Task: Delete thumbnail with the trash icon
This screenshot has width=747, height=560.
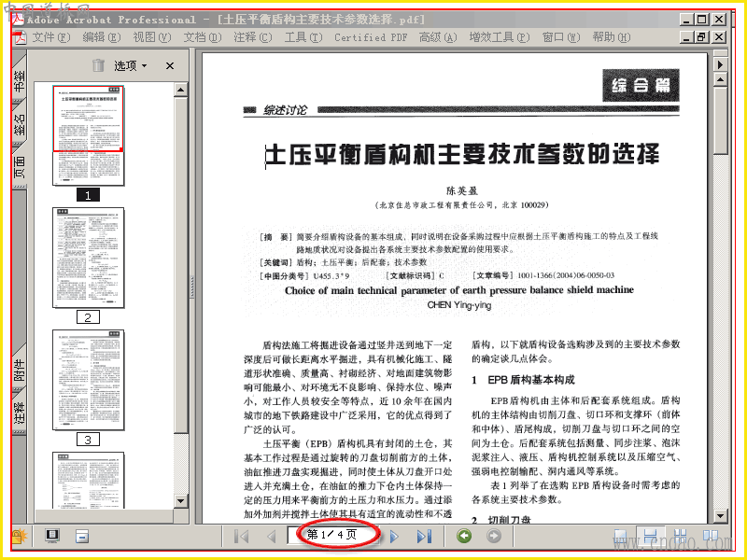Action: point(98,65)
